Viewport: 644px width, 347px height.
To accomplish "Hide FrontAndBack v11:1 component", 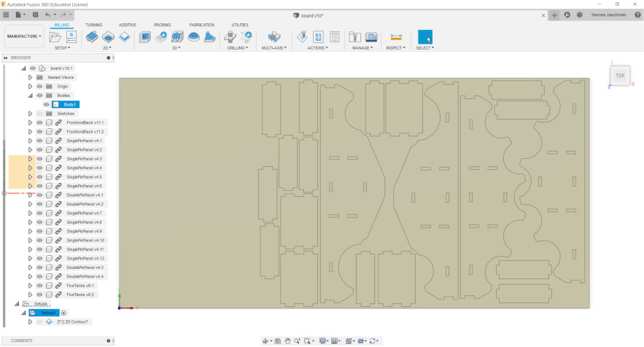I will (39, 122).
